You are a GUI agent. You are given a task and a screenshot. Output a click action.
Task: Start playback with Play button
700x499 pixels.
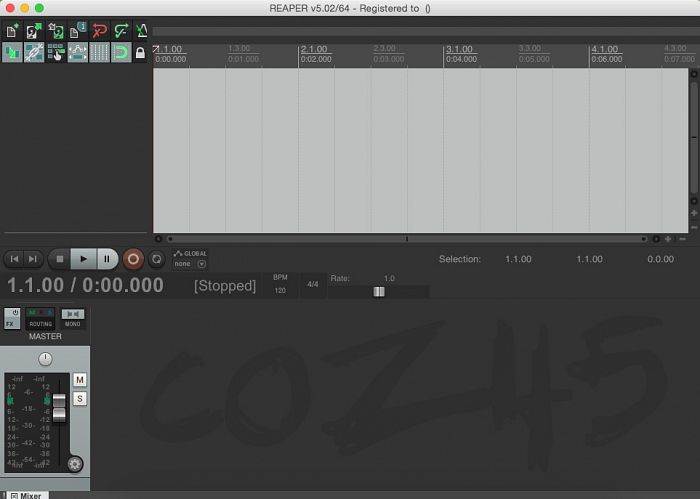[83, 259]
